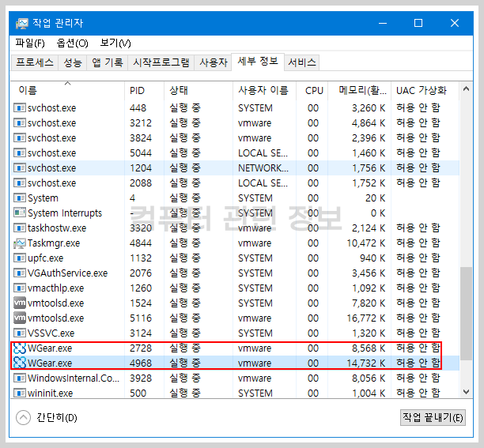Sort by the 메모리(활... column header
The image size is (484, 448).
click(359, 91)
